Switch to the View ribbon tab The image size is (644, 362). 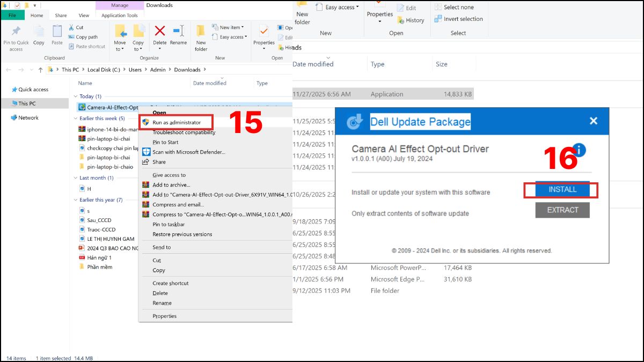pyautogui.click(x=84, y=16)
